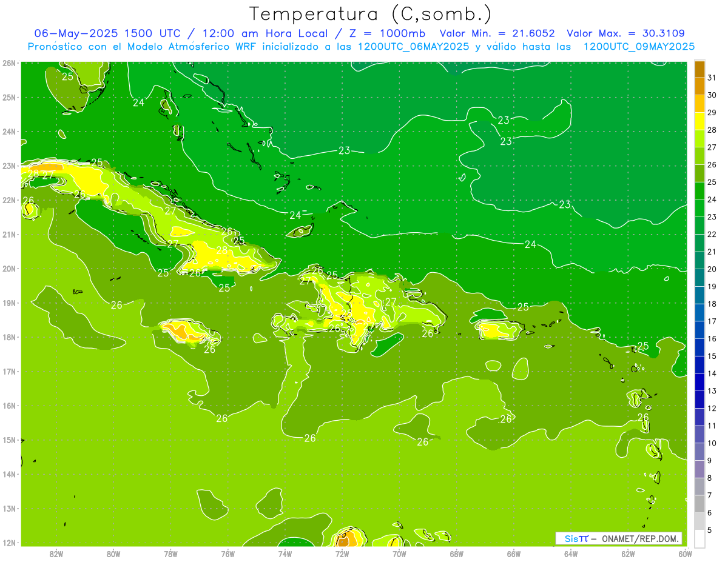Click the '74W' longitude axis label

(x=285, y=554)
